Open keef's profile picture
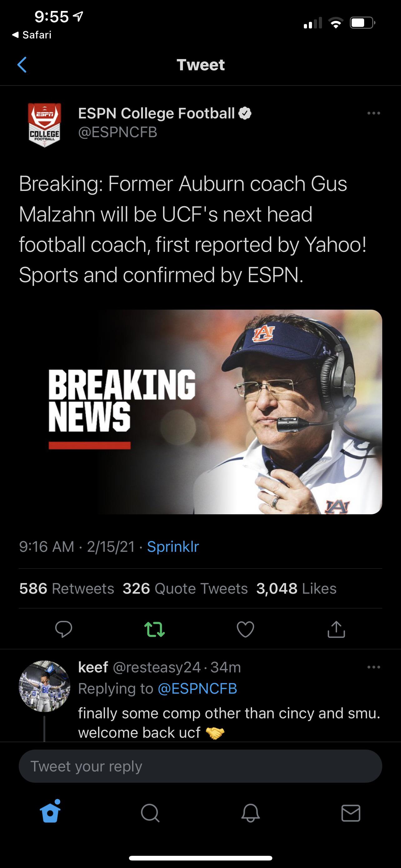401x868 pixels. (x=44, y=686)
